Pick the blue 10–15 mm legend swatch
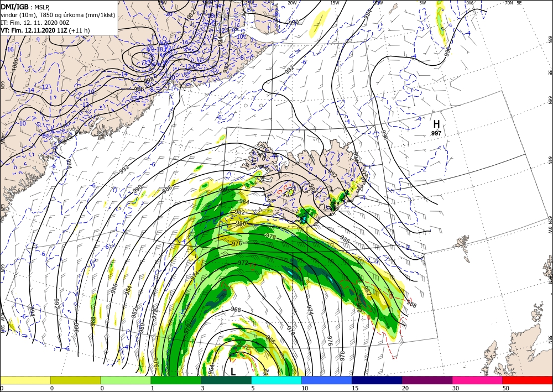The width and height of the screenshot is (553, 392). pyautogui.click(x=327, y=380)
